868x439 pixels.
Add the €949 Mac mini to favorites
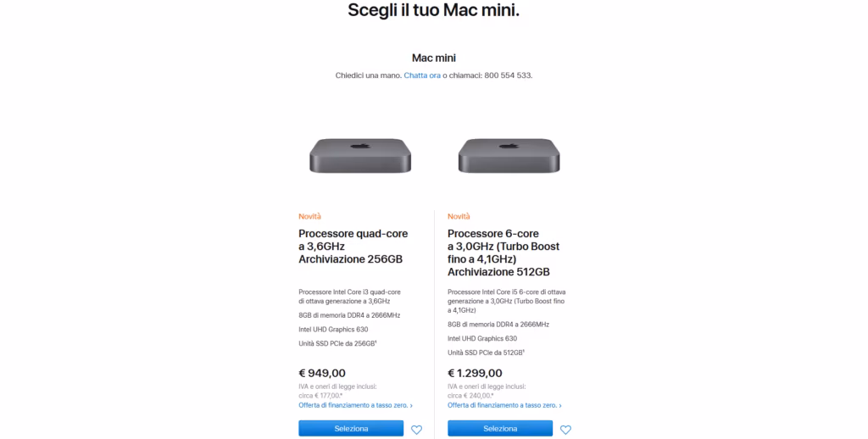tap(416, 430)
